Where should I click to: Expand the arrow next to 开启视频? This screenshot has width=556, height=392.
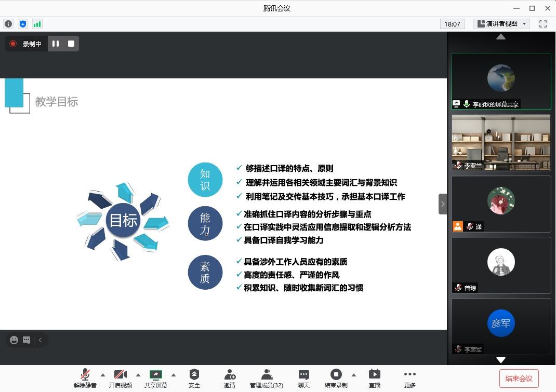coord(138,375)
